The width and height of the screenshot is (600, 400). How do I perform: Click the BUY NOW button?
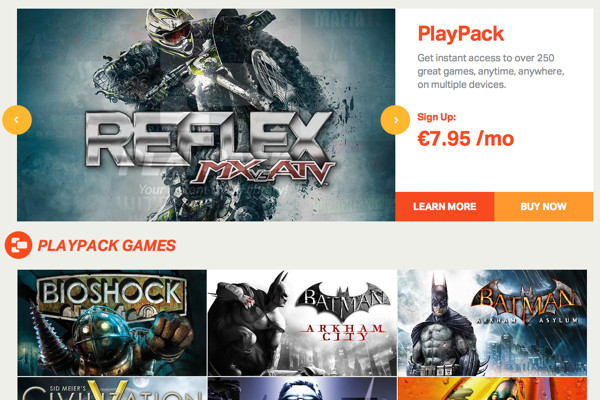click(544, 207)
